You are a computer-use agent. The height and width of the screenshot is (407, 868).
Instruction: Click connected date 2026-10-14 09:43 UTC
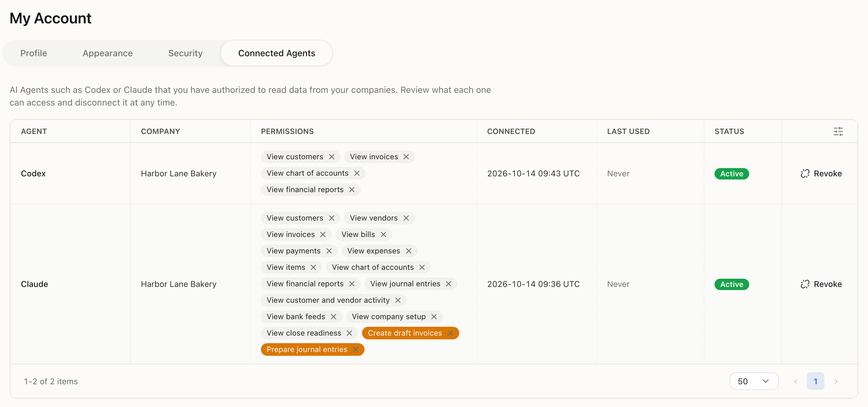pos(533,174)
